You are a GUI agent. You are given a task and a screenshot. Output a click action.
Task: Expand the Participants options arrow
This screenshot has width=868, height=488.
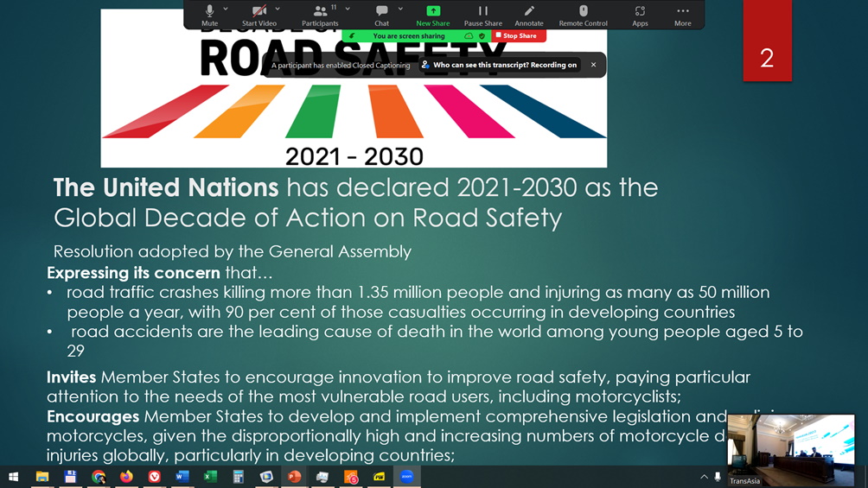348,10
